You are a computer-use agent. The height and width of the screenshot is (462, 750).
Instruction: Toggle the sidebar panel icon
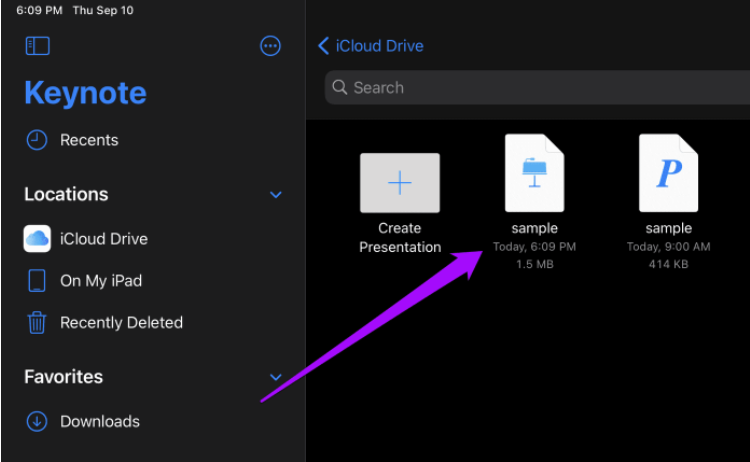(38, 46)
